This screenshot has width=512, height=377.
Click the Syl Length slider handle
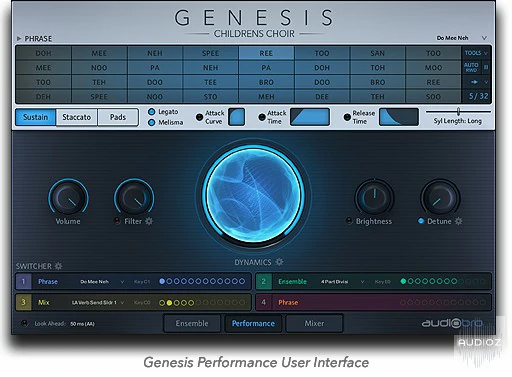pyautogui.click(x=458, y=111)
